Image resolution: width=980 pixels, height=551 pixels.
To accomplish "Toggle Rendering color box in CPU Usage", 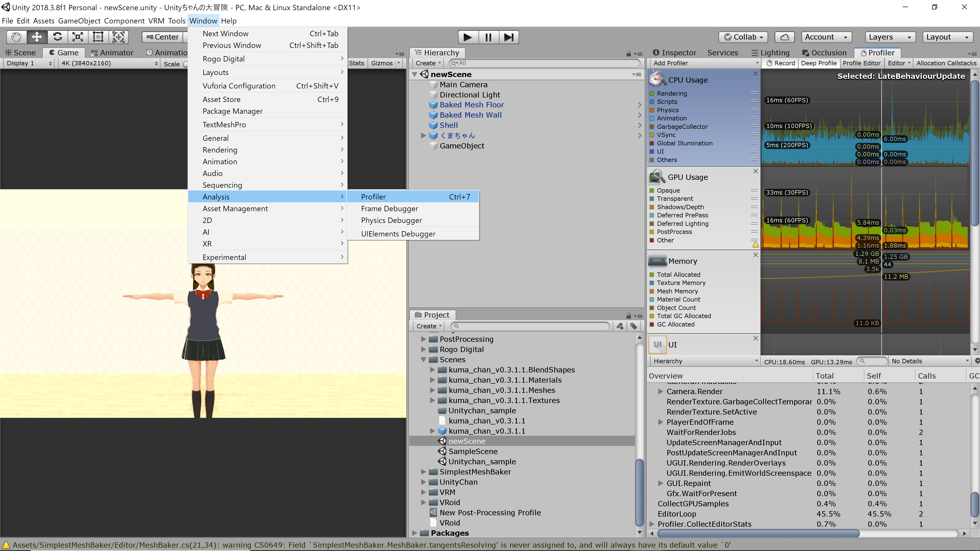I will 652,94.
